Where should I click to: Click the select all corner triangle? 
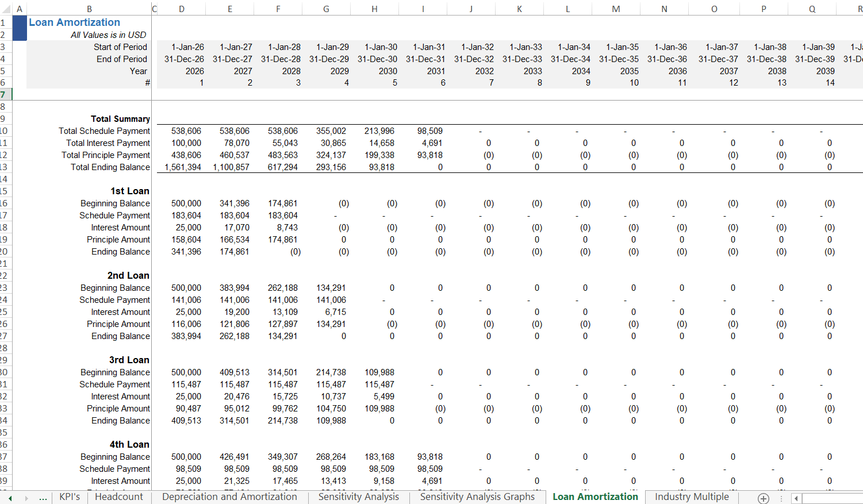[x=5, y=9]
